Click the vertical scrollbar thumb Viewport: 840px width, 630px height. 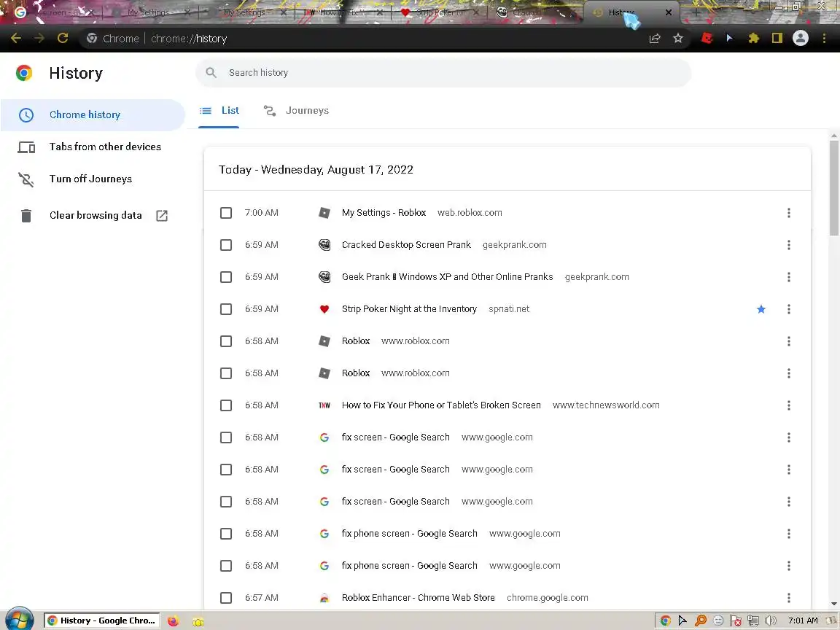(834, 187)
